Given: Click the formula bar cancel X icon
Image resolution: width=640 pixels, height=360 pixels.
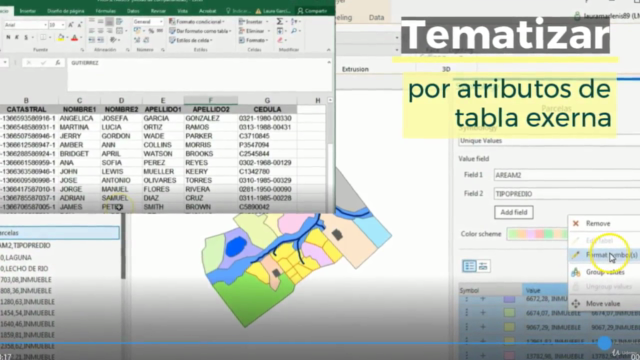Looking at the screenshot, I should click(x=29, y=62).
